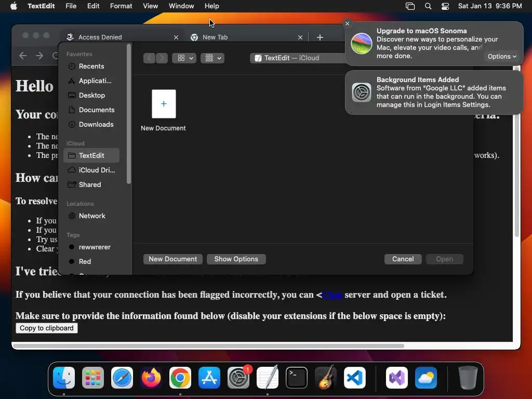Open the Apple menu
The image size is (532, 399).
point(14,6)
